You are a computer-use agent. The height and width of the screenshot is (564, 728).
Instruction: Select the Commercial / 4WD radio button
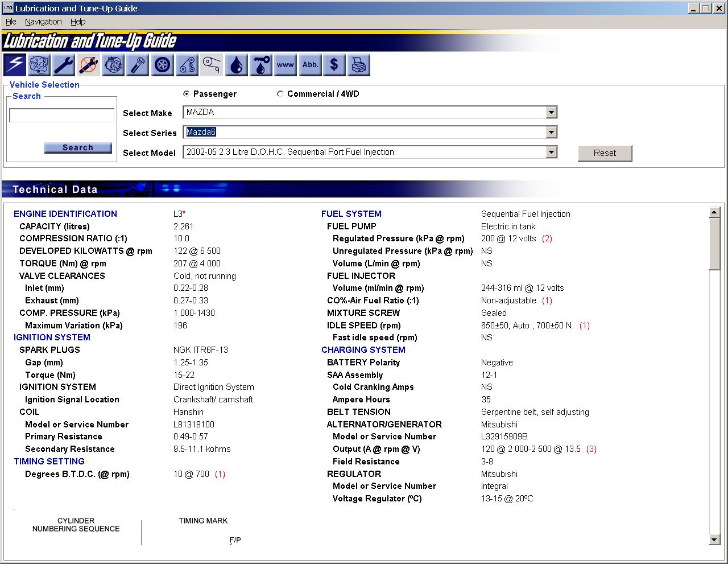pyautogui.click(x=280, y=94)
